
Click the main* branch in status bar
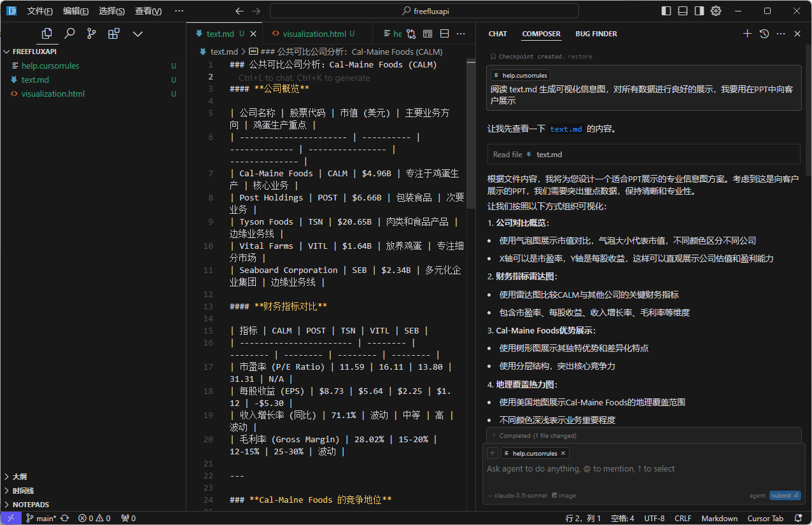click(x=41, y=518)
